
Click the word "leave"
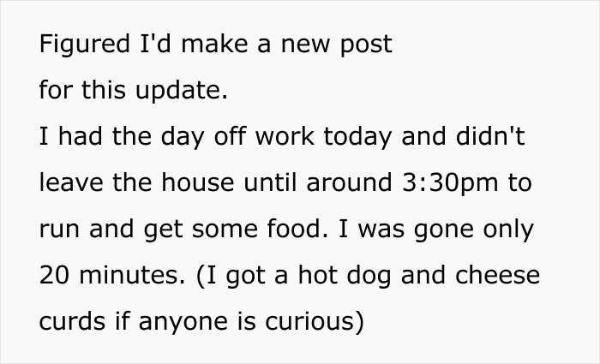71,182
